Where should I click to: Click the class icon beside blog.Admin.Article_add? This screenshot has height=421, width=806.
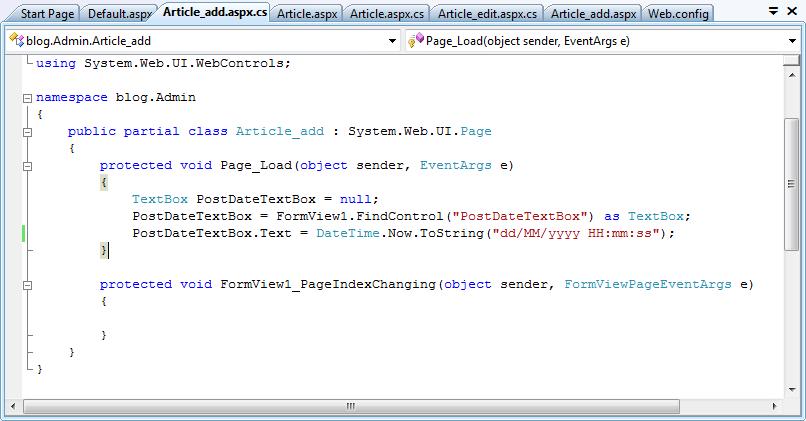pyautogui.click(x=16, y=40)
